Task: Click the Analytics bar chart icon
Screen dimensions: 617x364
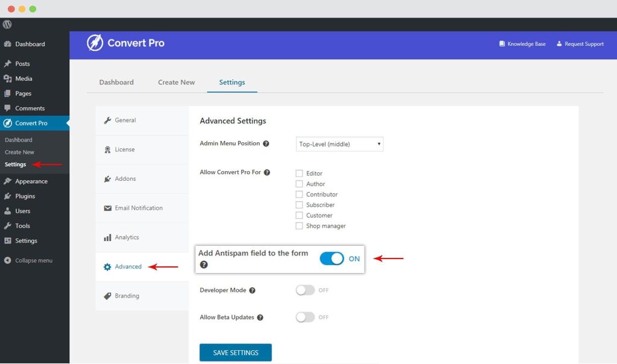Action: click(107, 237)
